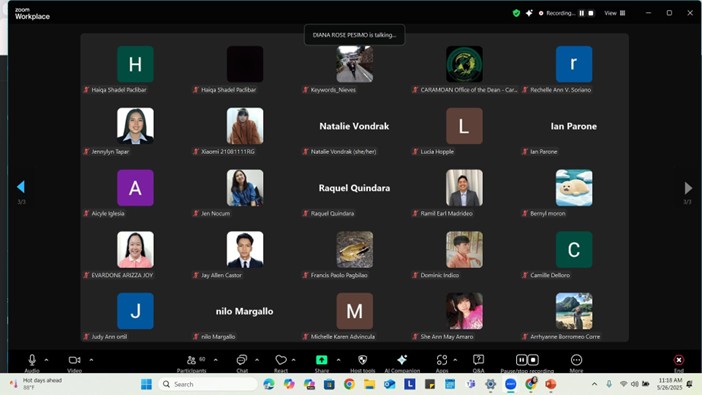This screenshot has width=702, height=395.
Task: Open the Q&A icon
Action: tap(478, 360)
